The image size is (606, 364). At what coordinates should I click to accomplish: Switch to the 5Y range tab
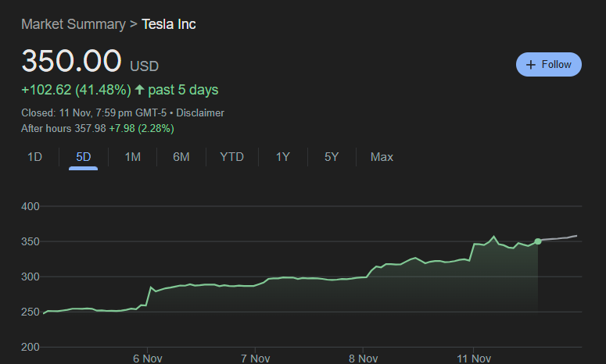click(332, 157)
